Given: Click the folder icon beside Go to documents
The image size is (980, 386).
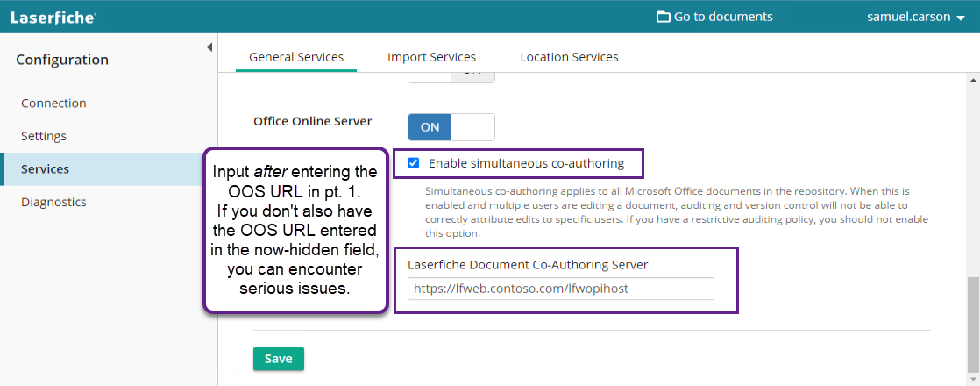Looking at the screenshot, I should tap(664, 17).
